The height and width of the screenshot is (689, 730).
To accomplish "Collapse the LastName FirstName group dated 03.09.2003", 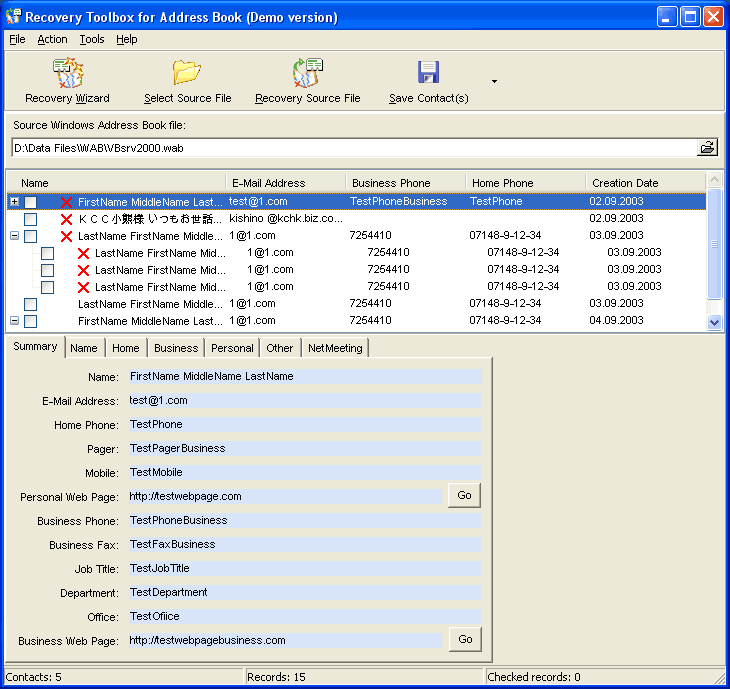I will pos(14,236).
